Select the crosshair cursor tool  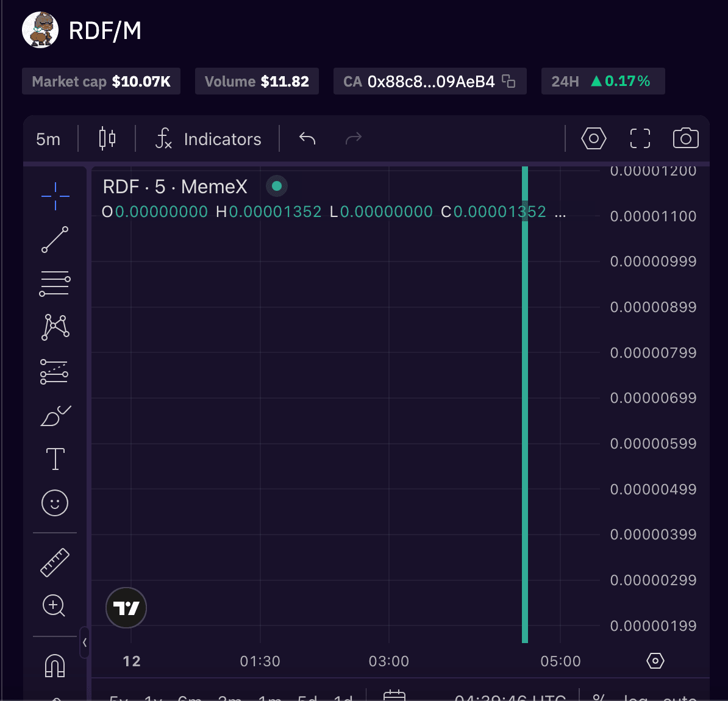click(55, 196)
